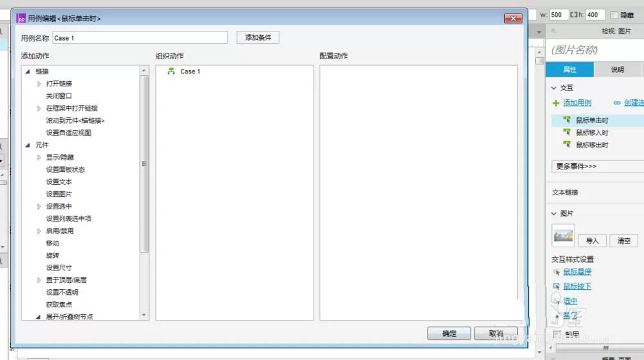
Task: Select the 设置尺寸 action
Action: (x=59, y=268)
